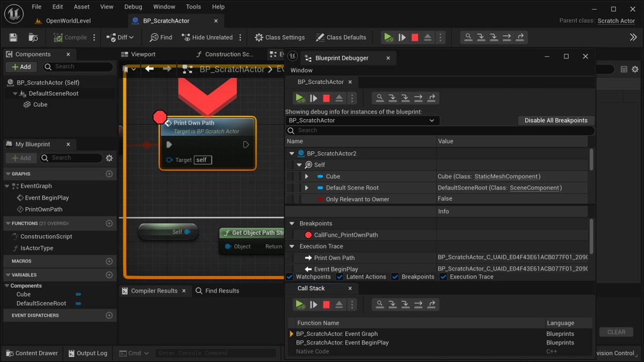Click the Components panel search field
This screenshot has height=362, width=644.
[78, 67]
